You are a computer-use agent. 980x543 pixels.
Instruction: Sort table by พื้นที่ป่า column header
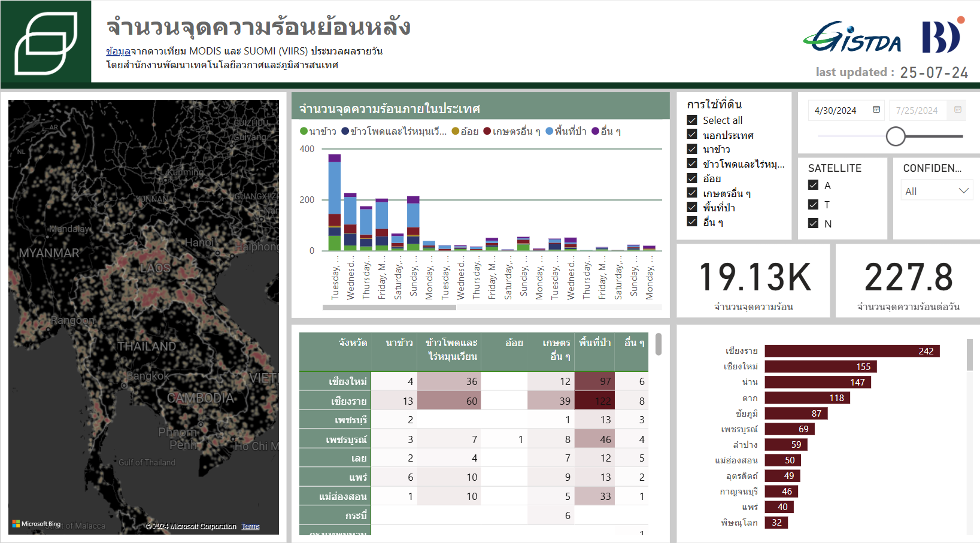point(594,342)
